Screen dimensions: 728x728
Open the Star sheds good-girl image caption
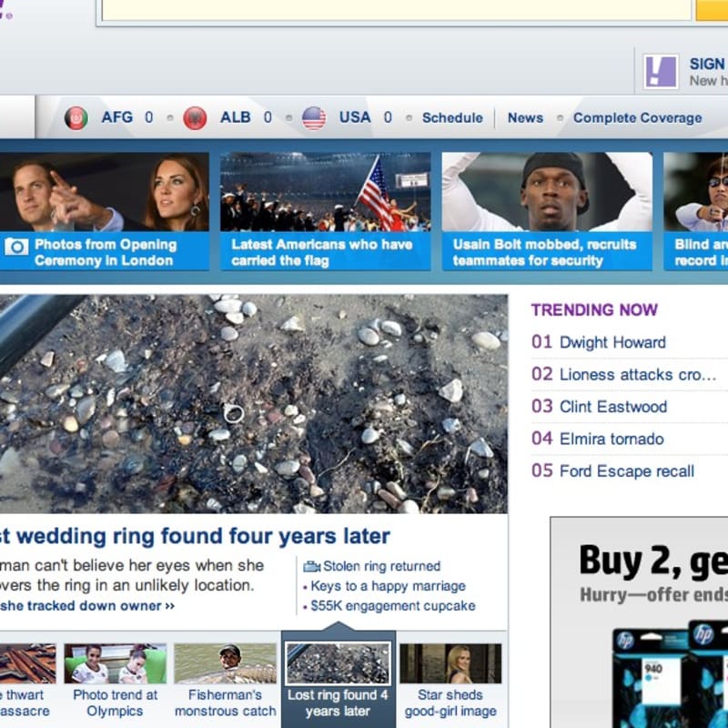450,703
